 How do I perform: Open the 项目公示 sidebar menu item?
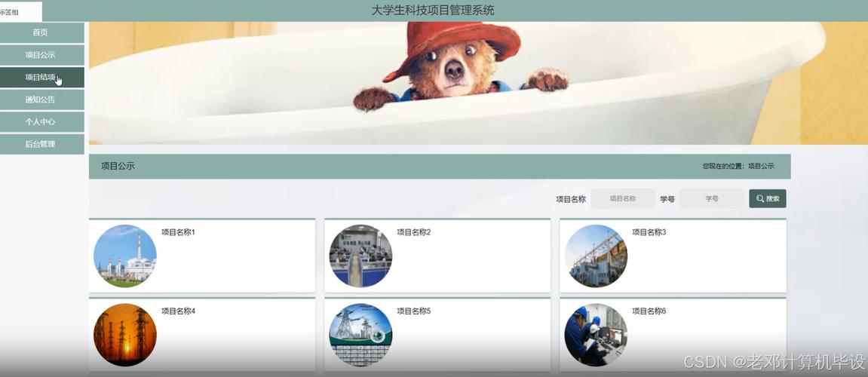pos(41,55)
